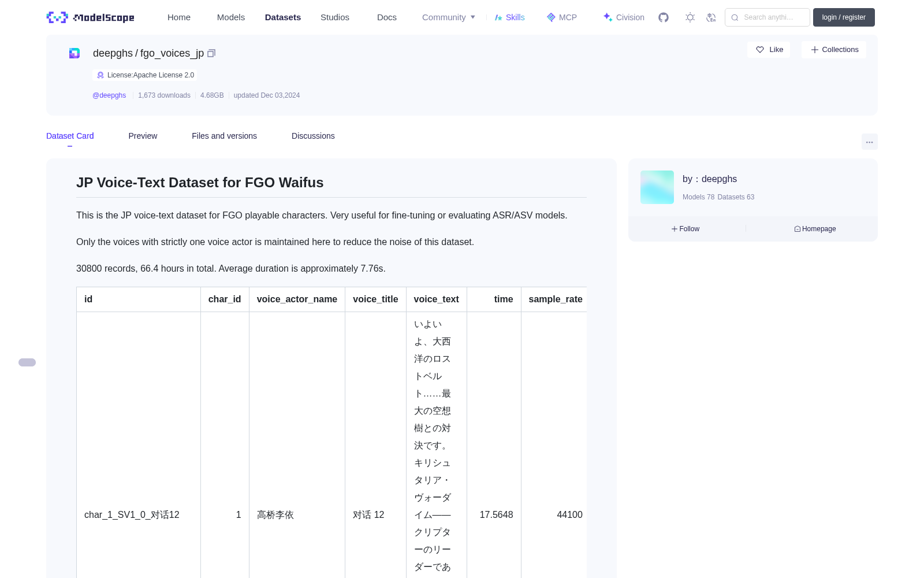Click the voice actor cell 高桥李依
The image size is (924, 578).
coord(275,515)
